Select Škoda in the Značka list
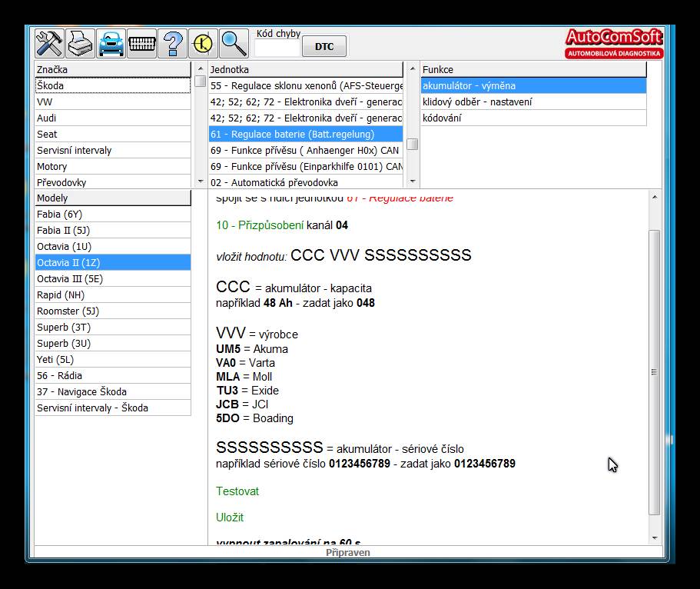Screen dimensions: 700x589 (x=113, y=86)
